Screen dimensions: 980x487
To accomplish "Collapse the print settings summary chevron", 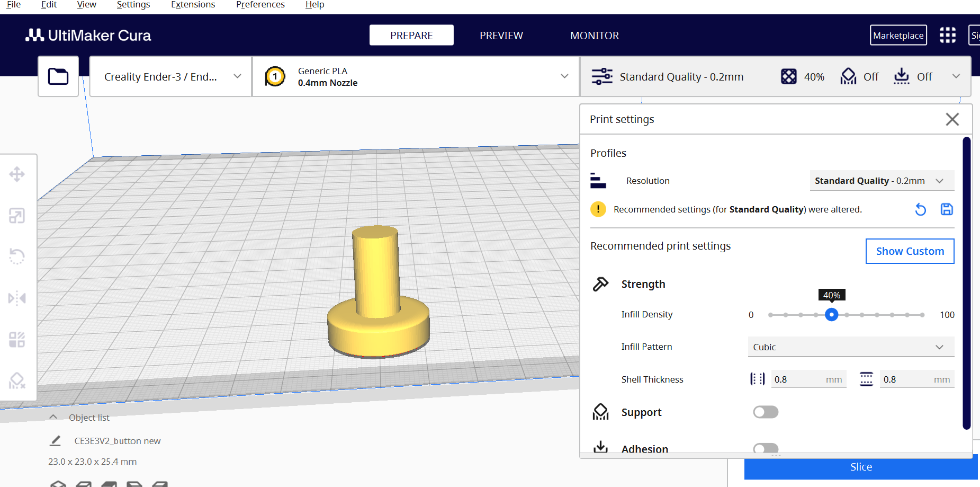I will [956, 76].
